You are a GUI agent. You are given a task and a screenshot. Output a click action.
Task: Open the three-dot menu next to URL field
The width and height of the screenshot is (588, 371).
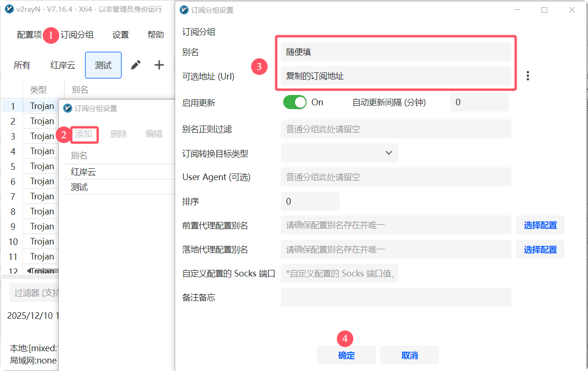pyautogui.click(x=528, y=75)
